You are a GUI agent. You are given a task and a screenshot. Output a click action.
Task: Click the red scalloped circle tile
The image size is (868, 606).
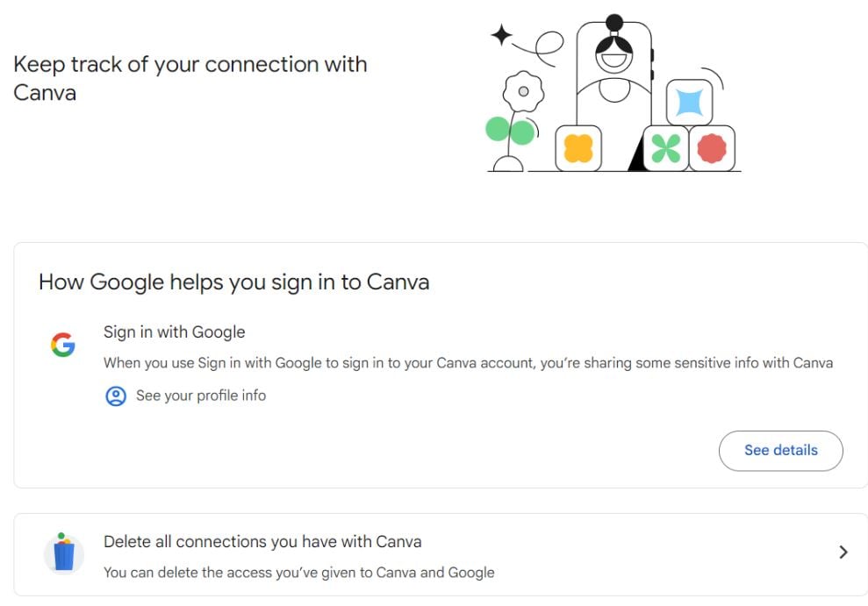click(x=712, y=148)
